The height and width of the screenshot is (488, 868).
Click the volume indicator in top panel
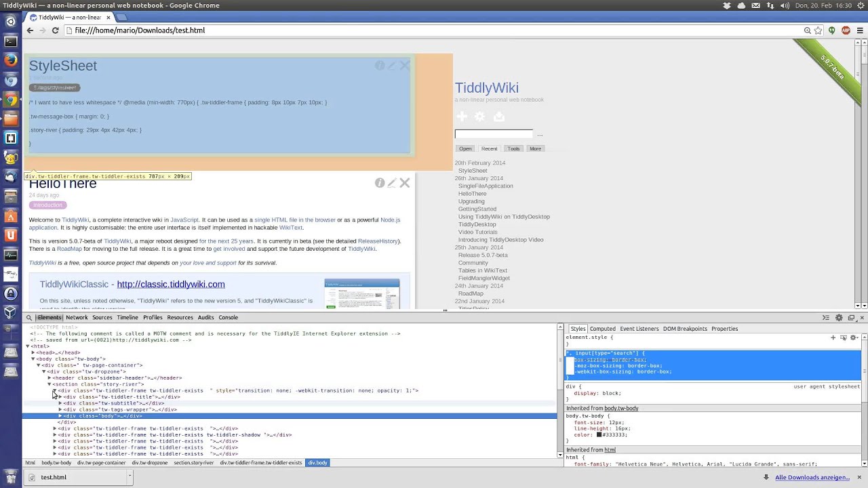pos(785,5)
